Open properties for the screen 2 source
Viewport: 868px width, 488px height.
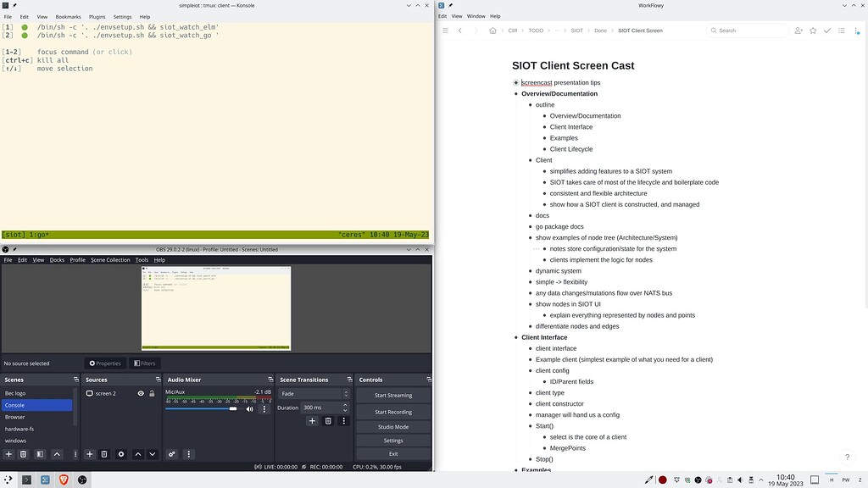coord(120,454)
